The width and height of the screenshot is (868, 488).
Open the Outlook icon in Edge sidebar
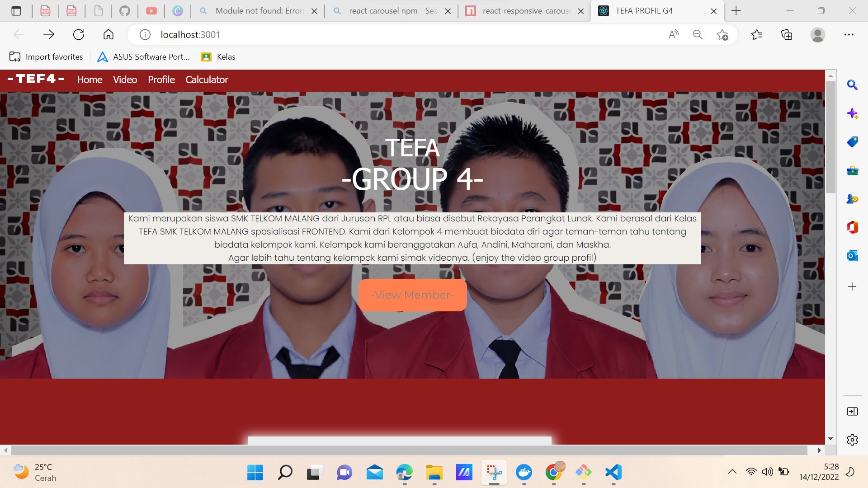pos(852,256)
